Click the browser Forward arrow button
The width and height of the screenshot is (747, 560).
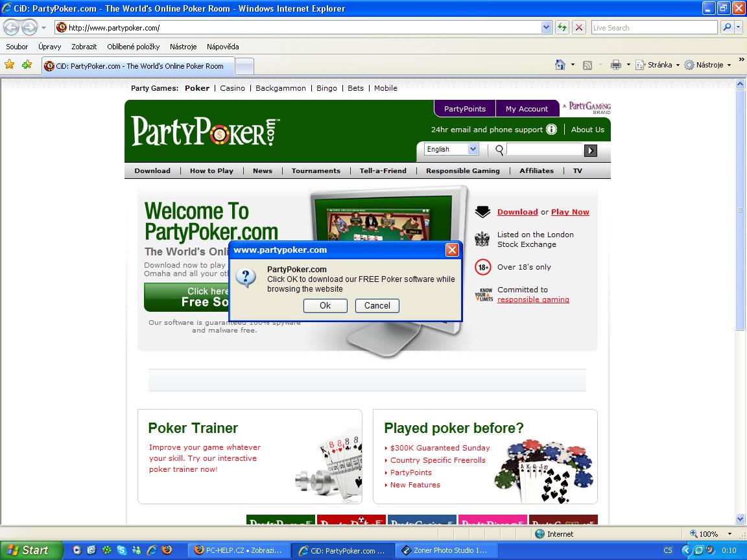point(30,28)
